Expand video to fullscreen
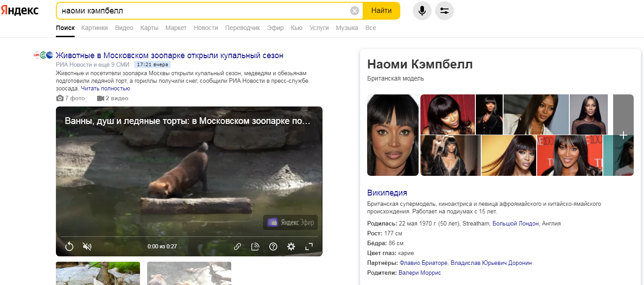 pyautogui.click(x=309, y=246)
